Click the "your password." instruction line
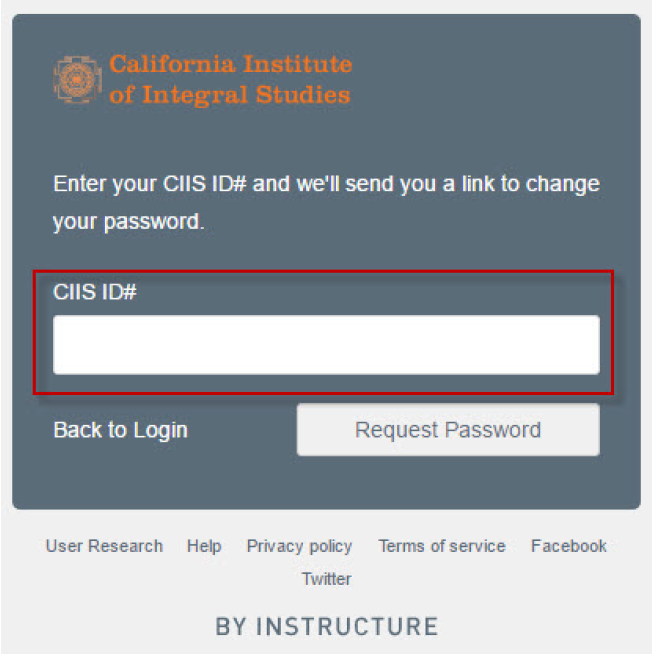 click(x=128, y=222)
